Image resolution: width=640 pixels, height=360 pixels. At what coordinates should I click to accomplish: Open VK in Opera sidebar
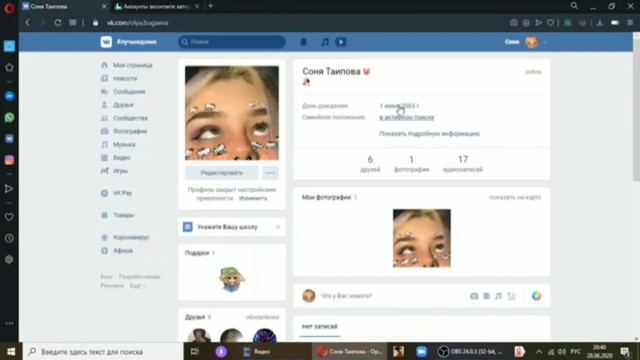(x=9, y=139)
